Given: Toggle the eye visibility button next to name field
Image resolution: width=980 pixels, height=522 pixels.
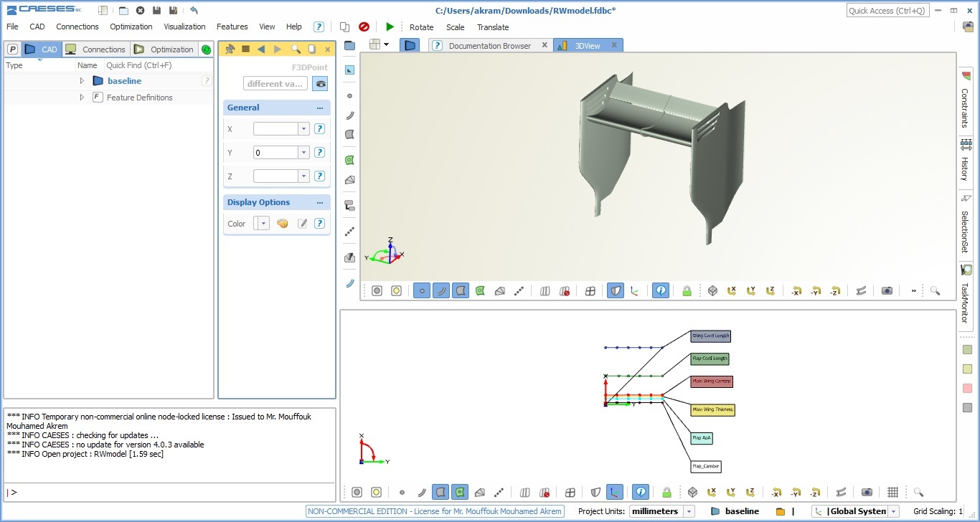Looking at the screenshot, I should (321, 84).
